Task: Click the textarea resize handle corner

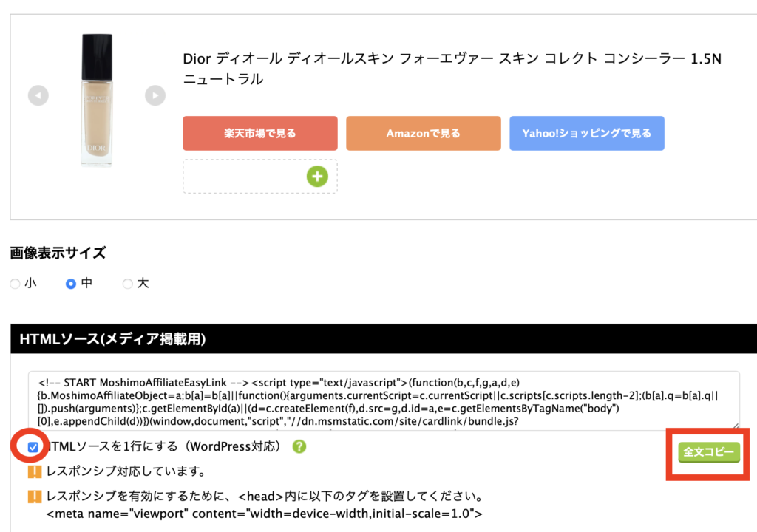Action: 736,426
